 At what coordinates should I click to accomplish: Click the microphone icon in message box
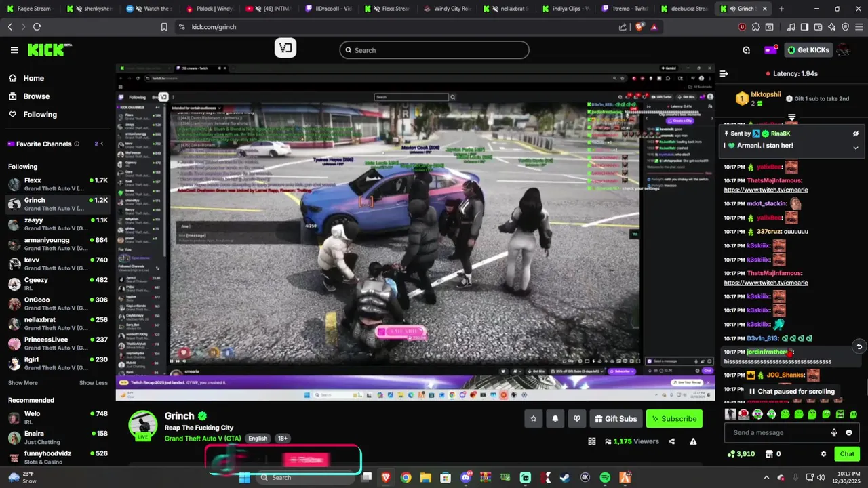point(834,433)
